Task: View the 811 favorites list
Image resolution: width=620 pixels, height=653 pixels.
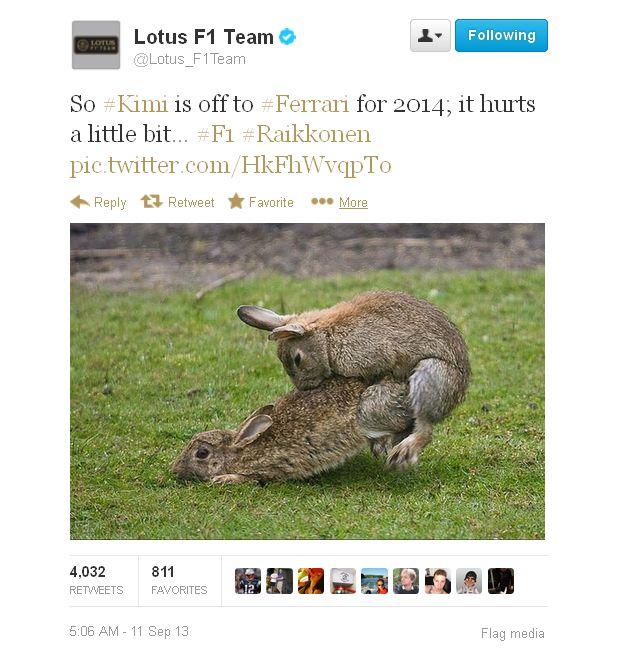Action: point(179,580)
